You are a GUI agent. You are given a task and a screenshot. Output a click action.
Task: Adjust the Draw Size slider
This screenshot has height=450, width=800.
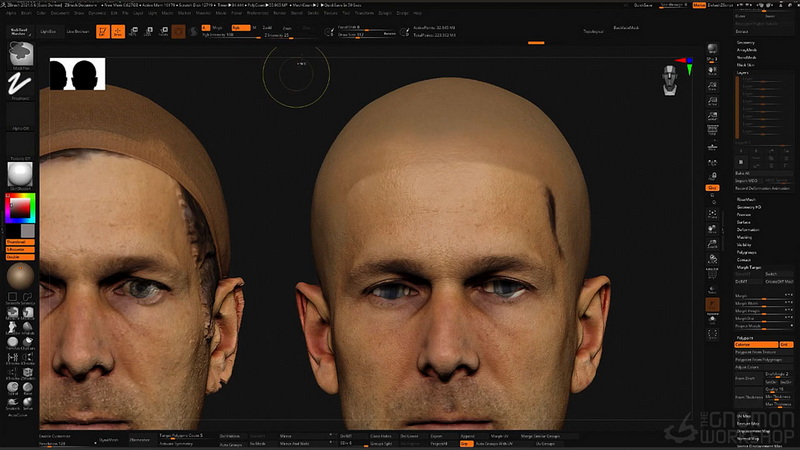pyautogui.click(x=367, y=35)
